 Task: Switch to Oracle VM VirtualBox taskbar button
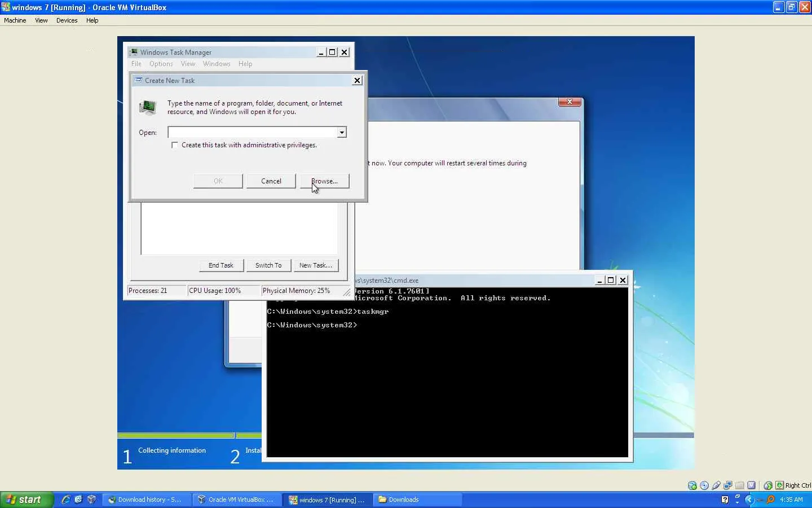coord(237,500)
